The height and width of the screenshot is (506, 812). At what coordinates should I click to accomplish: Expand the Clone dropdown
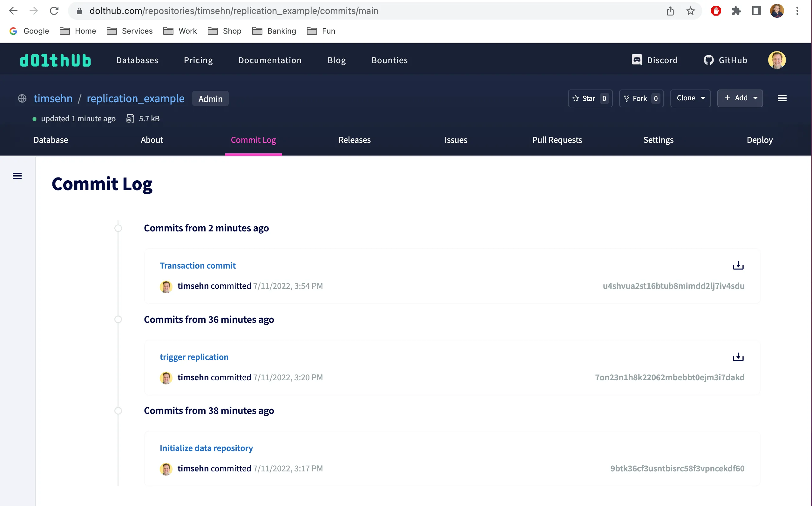pyautogui.click(x=690, y=98)
